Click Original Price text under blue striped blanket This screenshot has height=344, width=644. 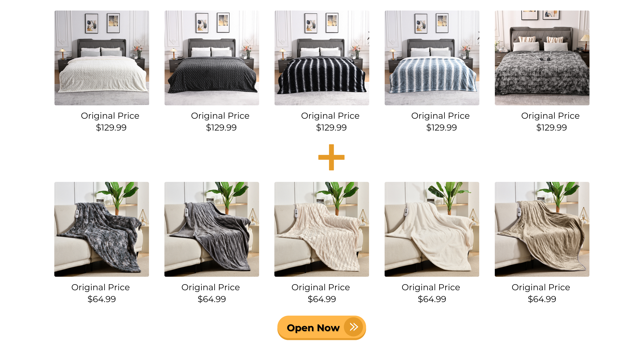click(440, 116)
